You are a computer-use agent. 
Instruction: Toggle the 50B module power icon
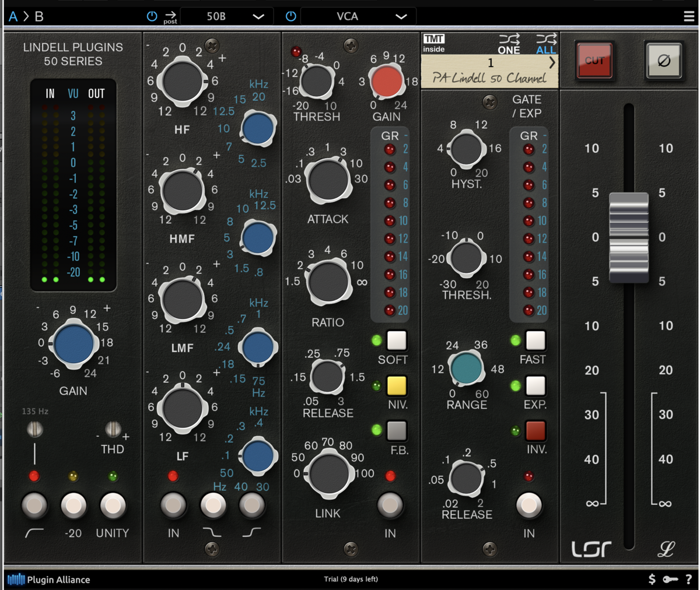coord(152,16)
